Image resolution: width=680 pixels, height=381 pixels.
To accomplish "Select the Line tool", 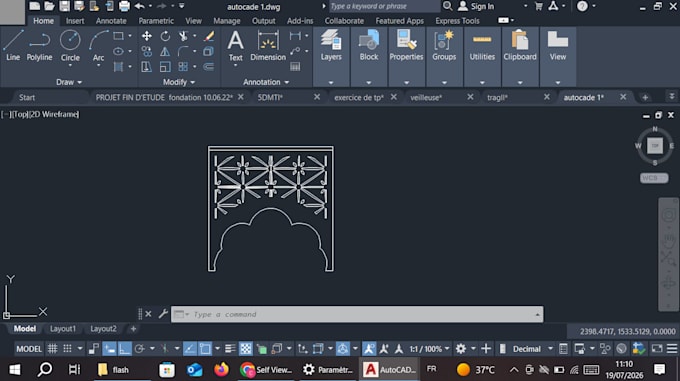I will tap(13, 46).
